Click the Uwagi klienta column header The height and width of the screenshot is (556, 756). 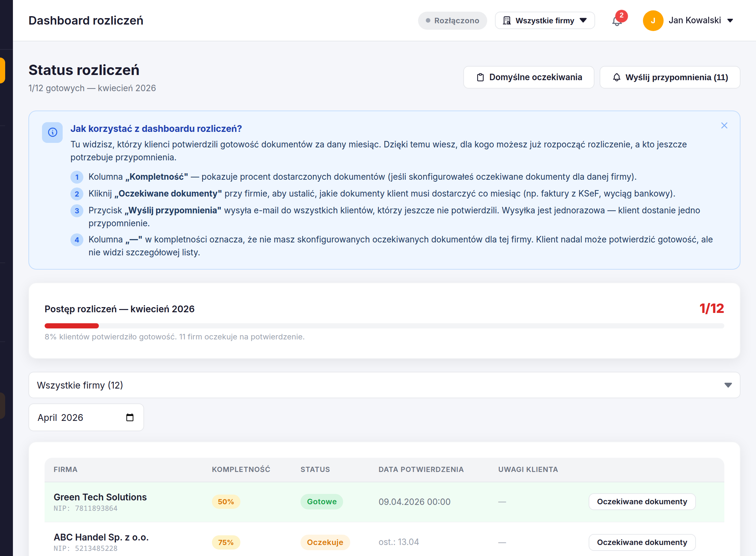(x=528, y=469)
